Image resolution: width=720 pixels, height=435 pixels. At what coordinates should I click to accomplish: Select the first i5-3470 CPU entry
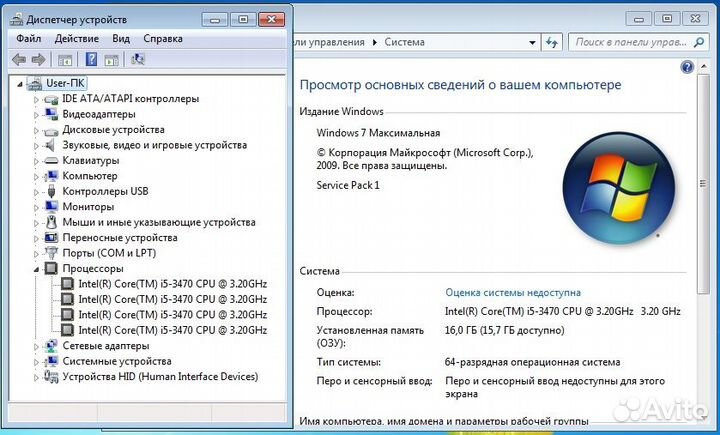172,284
